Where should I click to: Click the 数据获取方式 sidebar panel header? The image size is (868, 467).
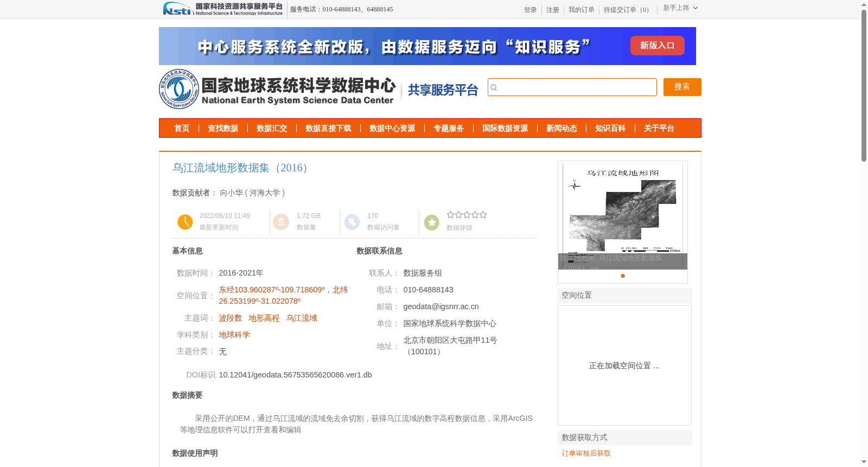(x=625, y=438)
